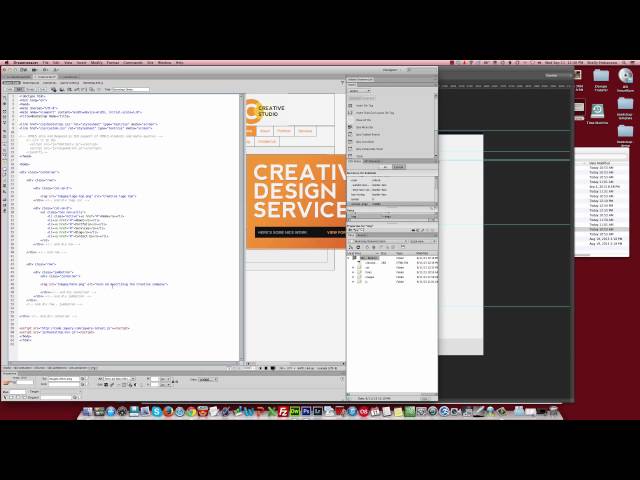This screenshot has height=480, width=640.
Task: Open the Essentials workspace dropdown in Photoshop
Action: (x=556, y=76)
